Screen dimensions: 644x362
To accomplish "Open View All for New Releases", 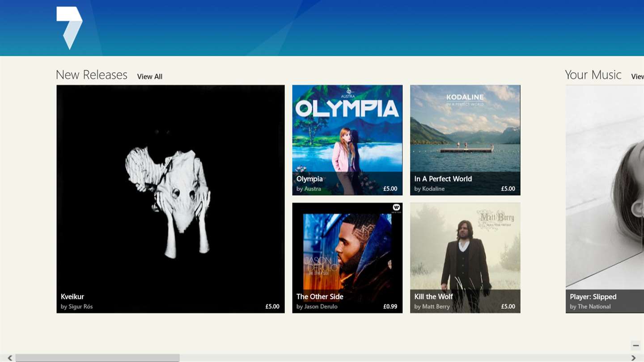I will tap(150, 76).
